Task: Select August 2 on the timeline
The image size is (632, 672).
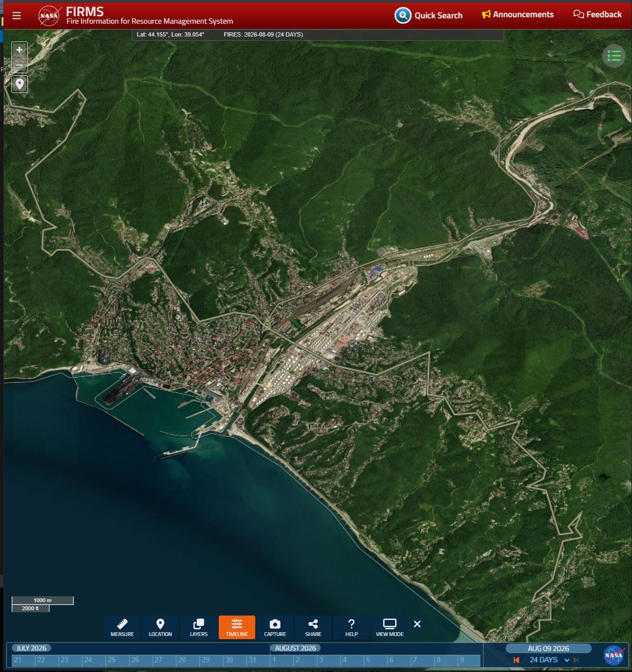Action: (305, 660)
